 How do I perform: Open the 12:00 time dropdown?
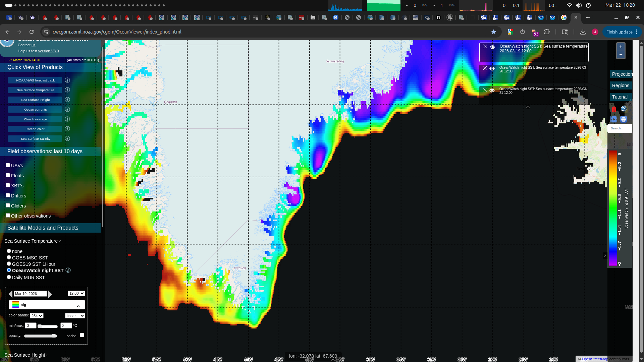coord(76,293)
